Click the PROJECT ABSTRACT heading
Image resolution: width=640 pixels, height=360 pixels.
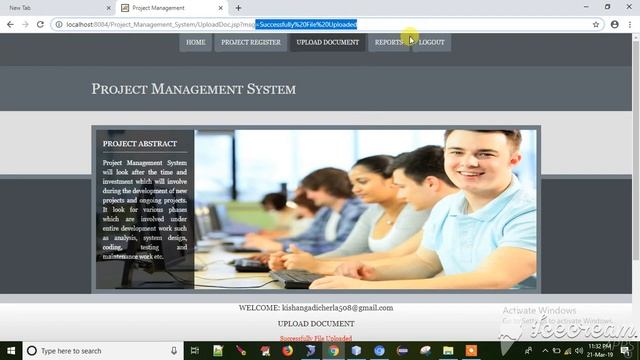[140, 144]
